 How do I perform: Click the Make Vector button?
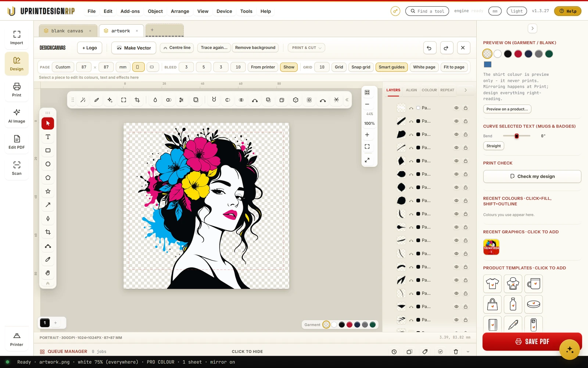click(134, 48)
